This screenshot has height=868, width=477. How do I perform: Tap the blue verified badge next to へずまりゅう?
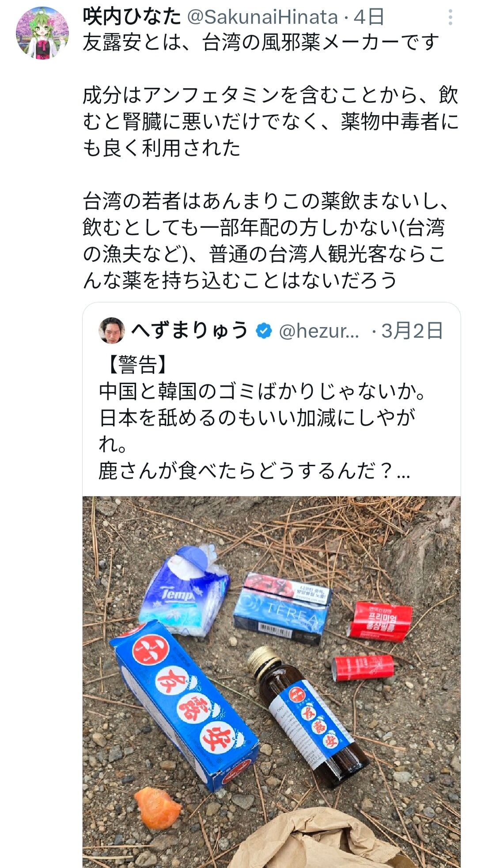pyautogui.click(x=264, y=331)
